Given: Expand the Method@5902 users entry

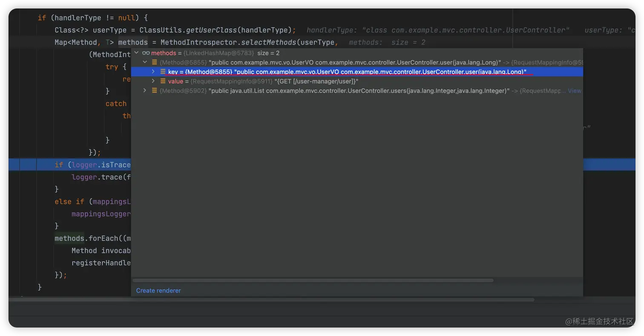Looking at the screenshot, I should 145,91.
